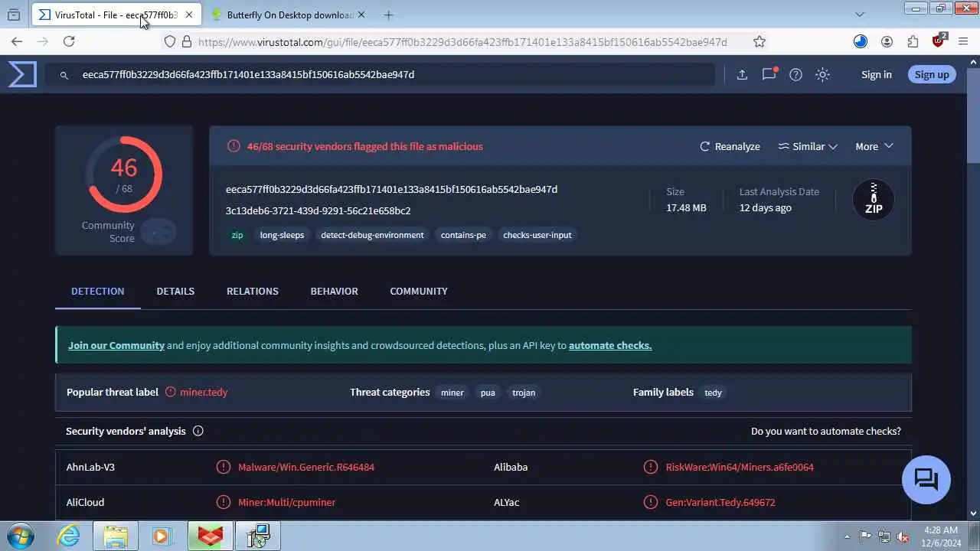Click the checks-user-input tag
The width and height of the screenshot is (980, 551).
click(x=537, y=235)
